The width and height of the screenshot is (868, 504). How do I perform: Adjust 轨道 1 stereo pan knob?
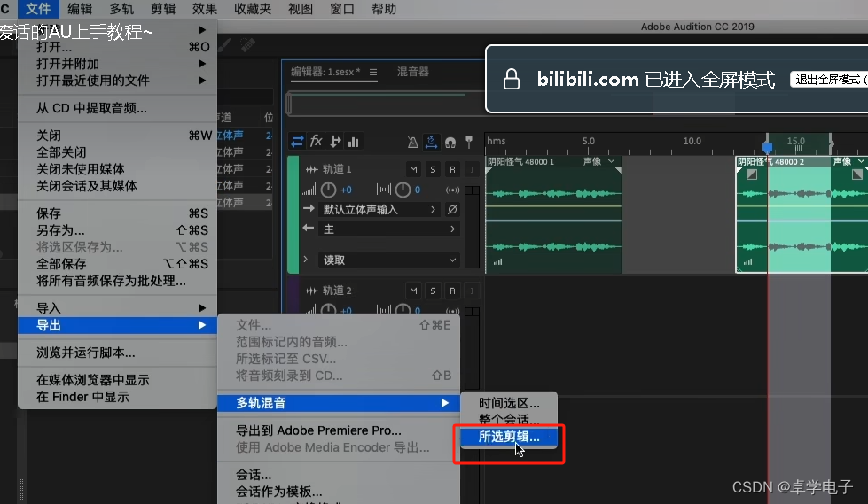(403, 190)
